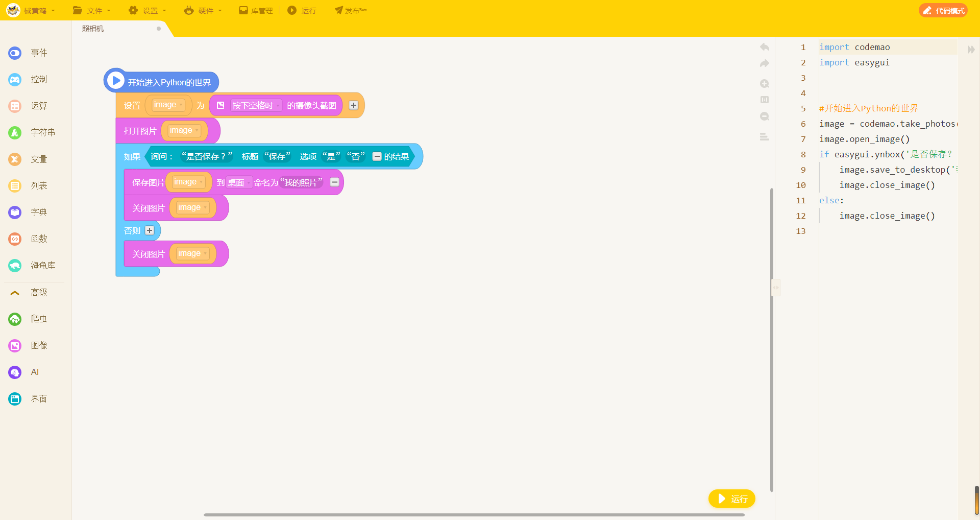This screenshot has width=980, height=520.
Task: Collapse the code panel with double arrow
Action: (971, 50)
